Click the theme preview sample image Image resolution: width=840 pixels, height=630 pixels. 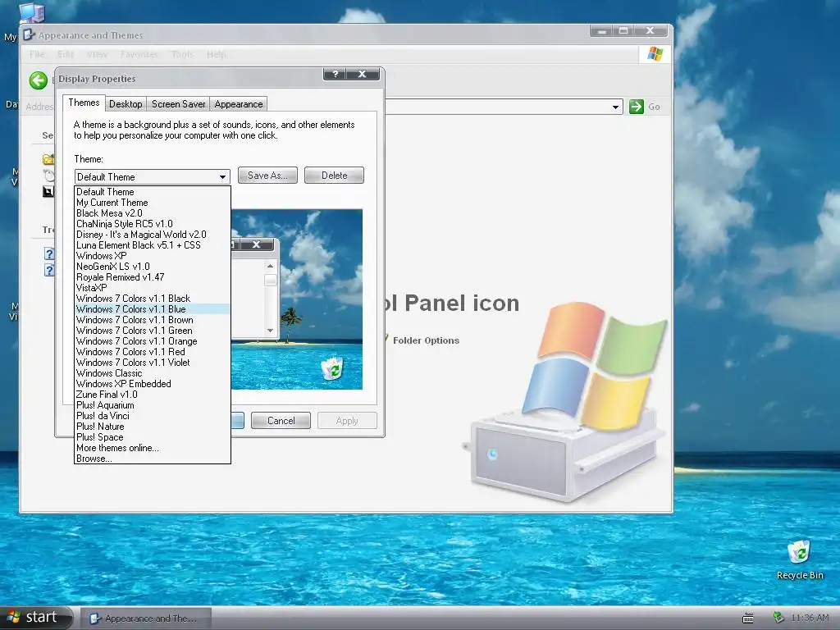(297, 299)
